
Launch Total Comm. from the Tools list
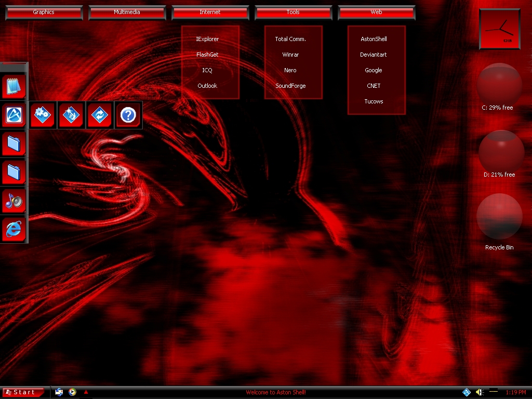tap(290, 39)
